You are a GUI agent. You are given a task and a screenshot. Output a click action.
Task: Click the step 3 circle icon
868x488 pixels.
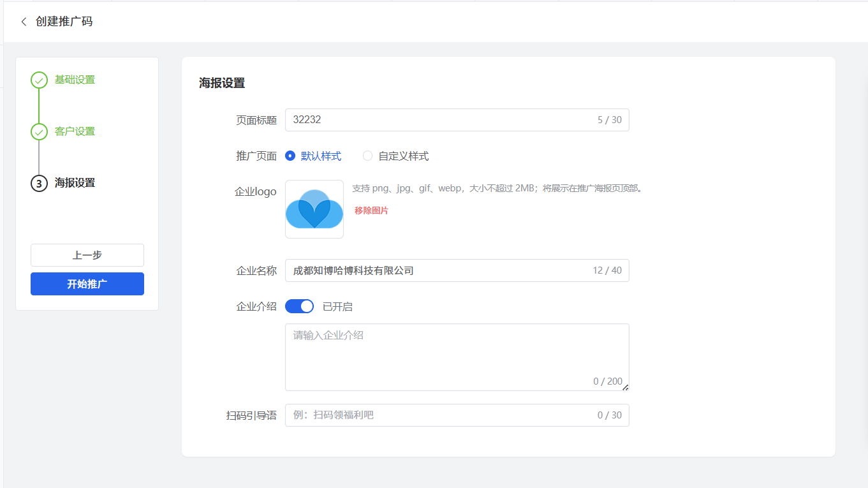[39, 184]
